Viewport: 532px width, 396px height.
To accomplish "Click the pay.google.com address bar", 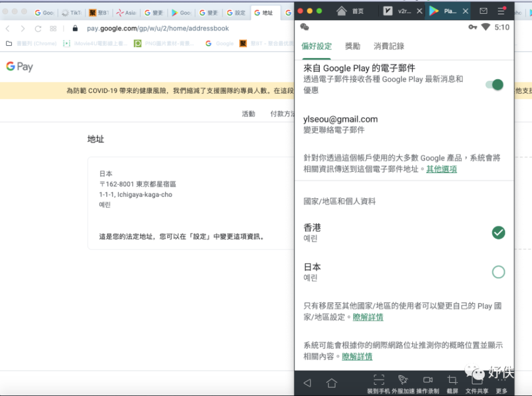I will click(158, 29).
